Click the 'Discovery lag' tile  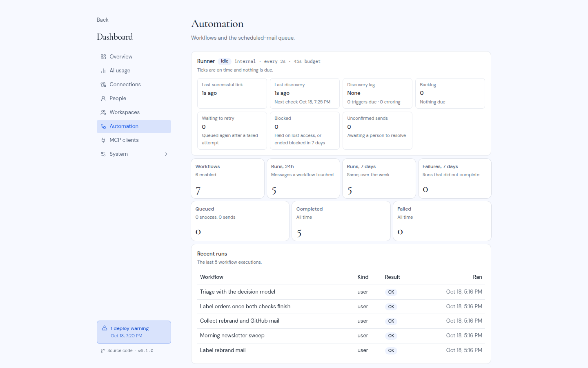(x=377, y=94)
